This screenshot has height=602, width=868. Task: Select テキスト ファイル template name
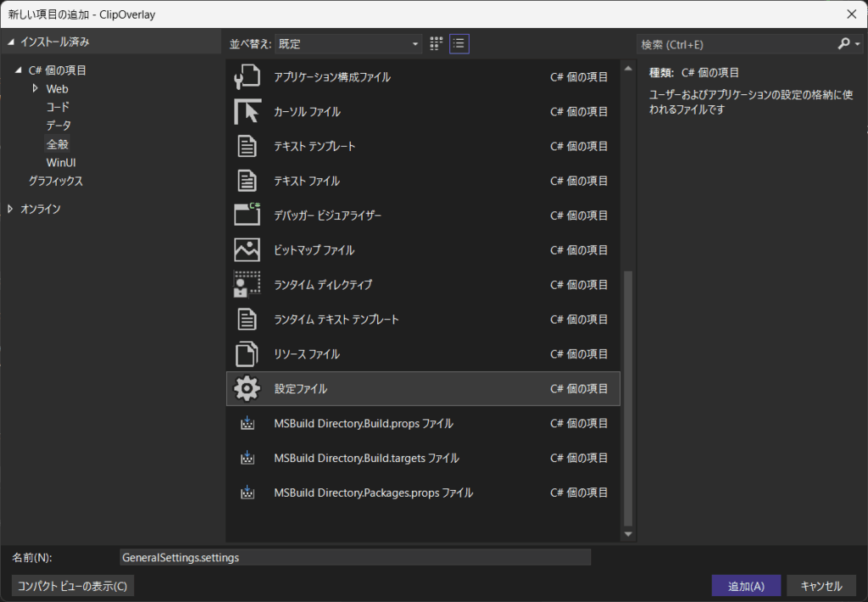[307, 181]
